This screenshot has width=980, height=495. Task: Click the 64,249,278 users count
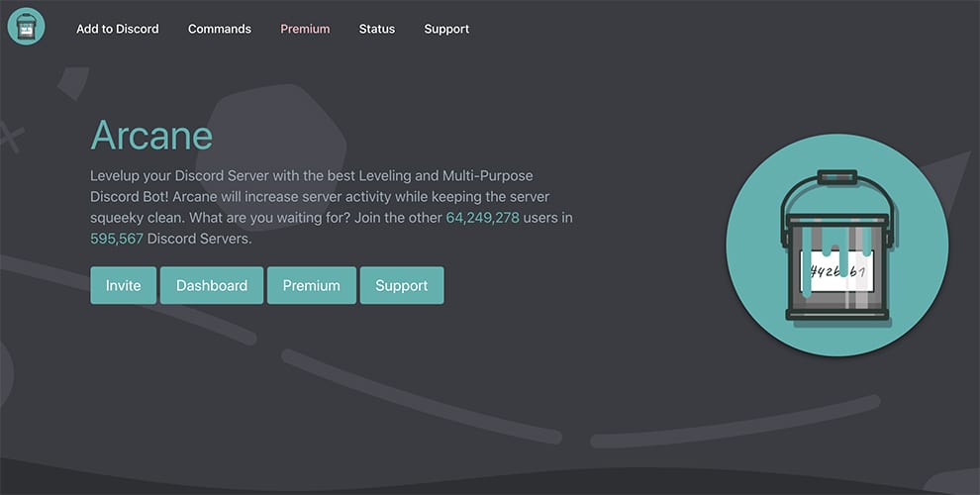click(x=482, y=218)
